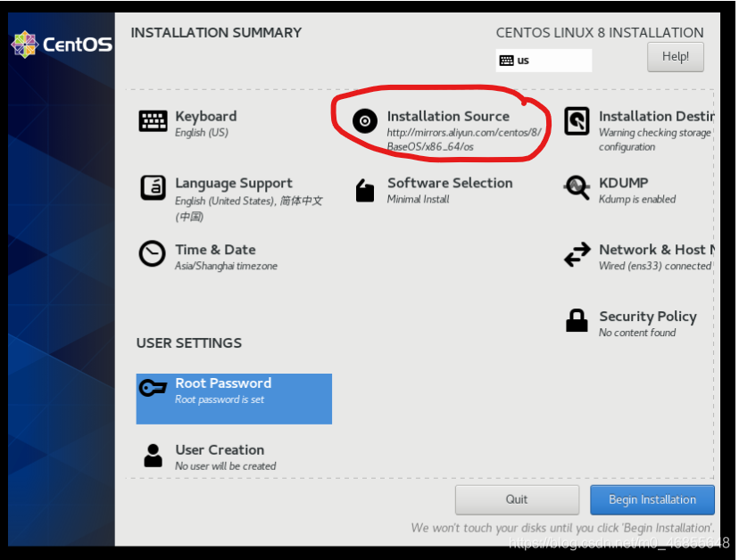Click the 'us' keyboard layout field

pos(544,61)
